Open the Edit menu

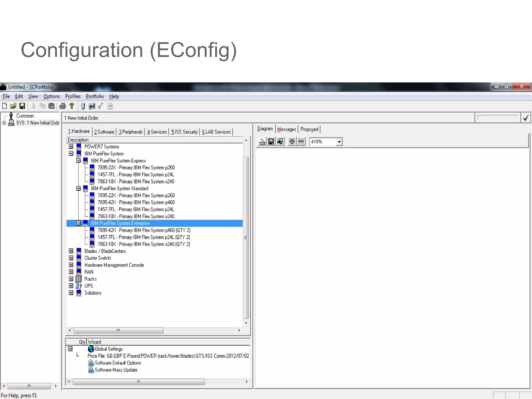pyautogui.click(x=19, y=96)
